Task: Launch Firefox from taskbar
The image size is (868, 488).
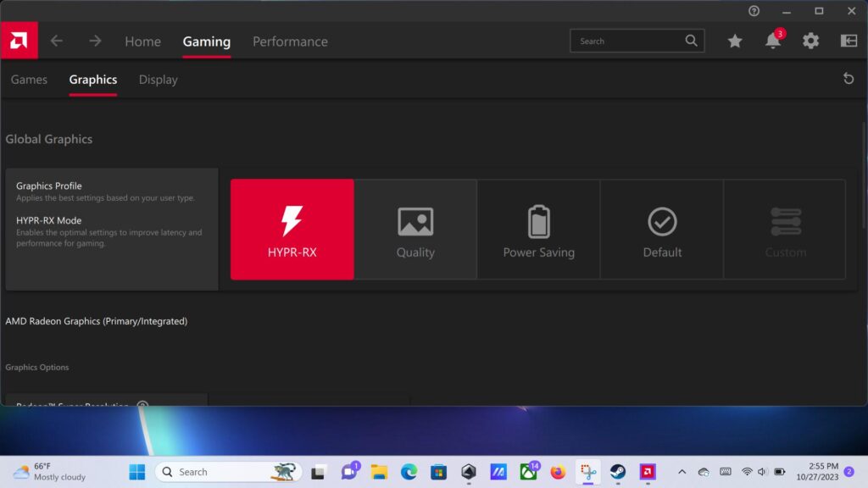Action: [558, 472]
